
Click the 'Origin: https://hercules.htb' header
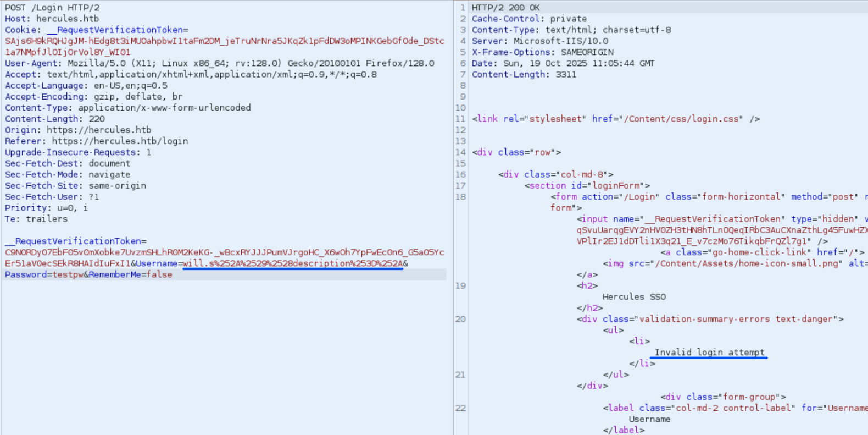[x=78, y=130]
